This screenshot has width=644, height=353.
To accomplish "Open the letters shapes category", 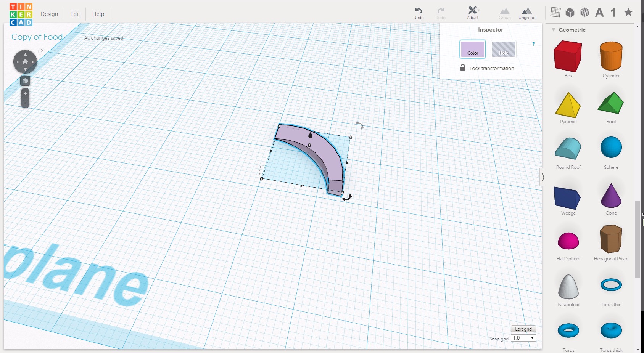I will [599, 13].
